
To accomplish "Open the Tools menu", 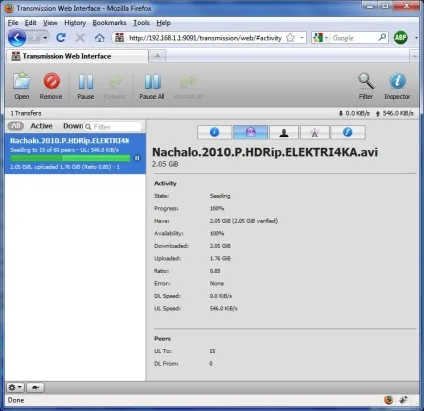I will [x=141, y=23].
